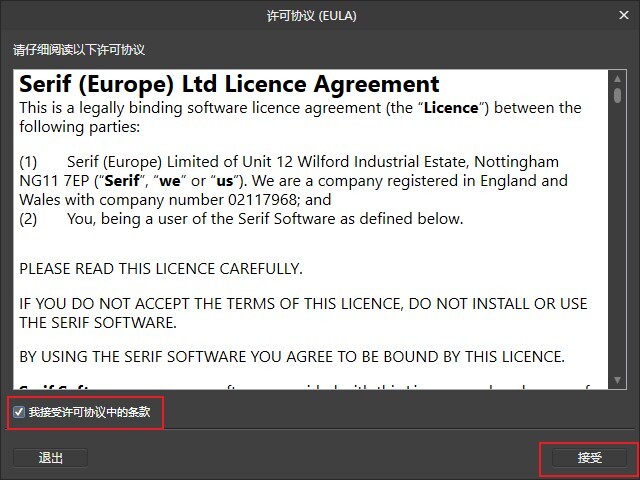Click the scrollbar down arrow in licence text
This screenshot has height=480, width=640.
pos(617,380)
